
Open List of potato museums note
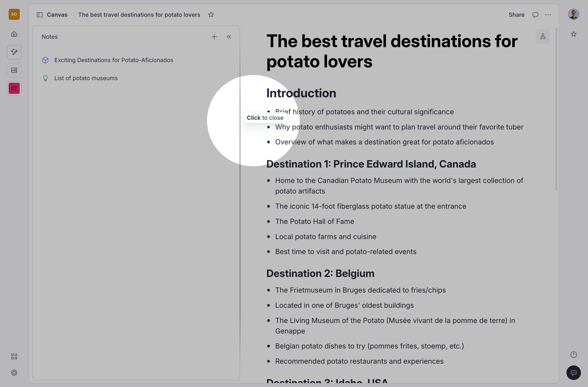click(x=86, y=78)
